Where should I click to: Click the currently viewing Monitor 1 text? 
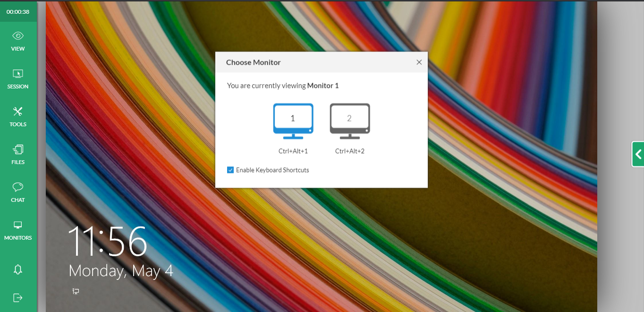point(283,86)
